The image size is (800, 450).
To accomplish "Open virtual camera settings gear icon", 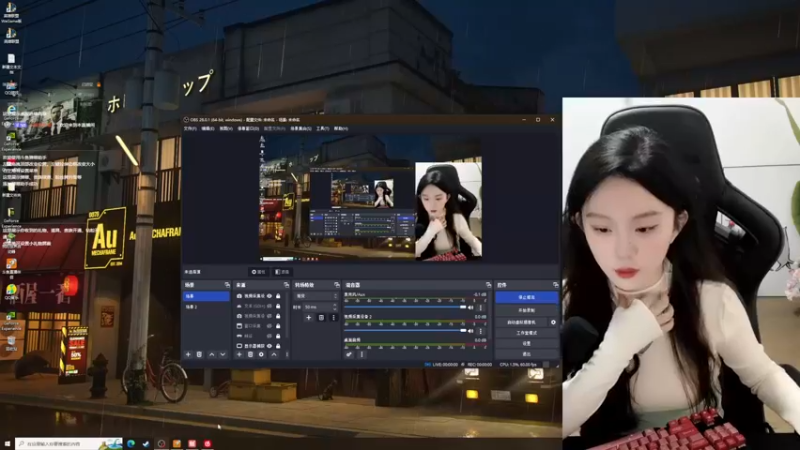I will pos(553,322).
